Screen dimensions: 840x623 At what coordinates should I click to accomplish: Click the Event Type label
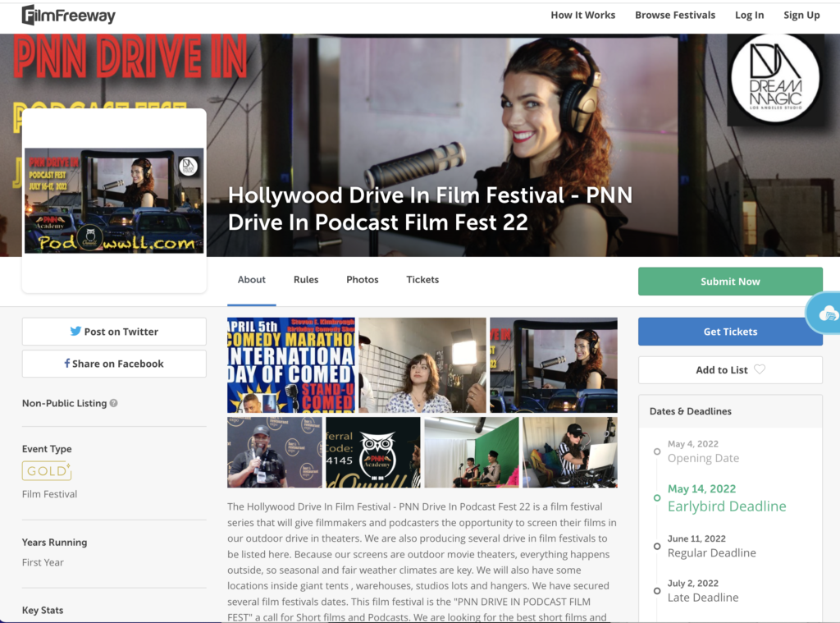[47, 449]
